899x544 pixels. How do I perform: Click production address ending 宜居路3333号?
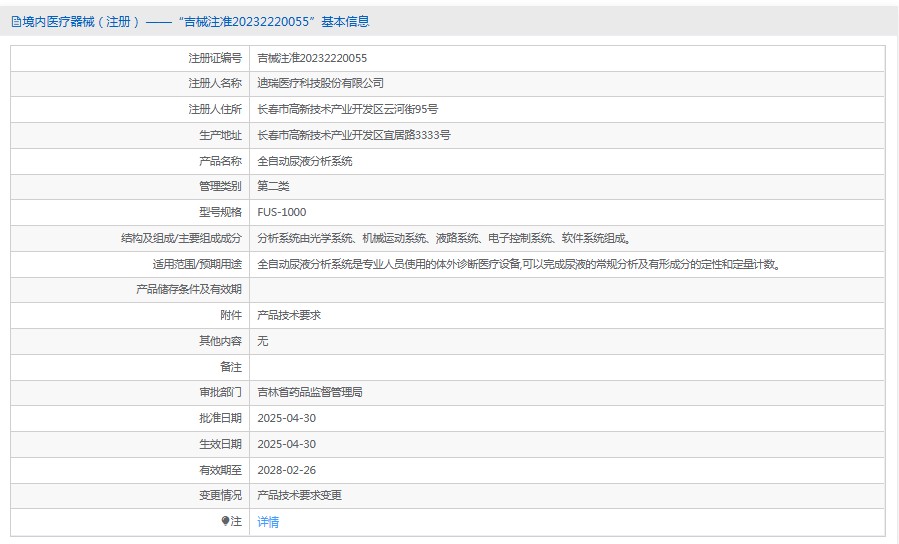(x=354, y=135)
